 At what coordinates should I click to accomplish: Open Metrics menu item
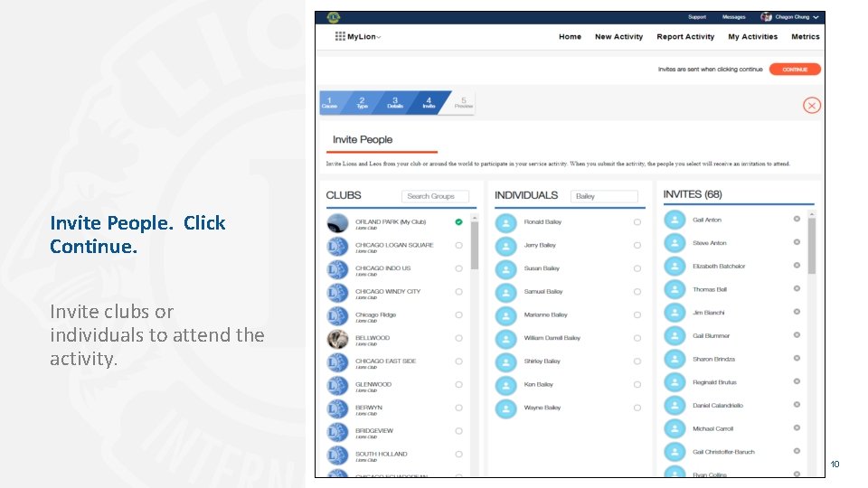click(x=805, y=36)
